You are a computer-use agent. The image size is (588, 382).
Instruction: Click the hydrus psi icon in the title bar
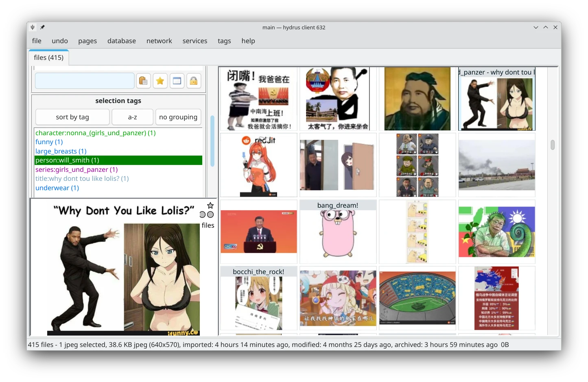click(x=32, y=27)
